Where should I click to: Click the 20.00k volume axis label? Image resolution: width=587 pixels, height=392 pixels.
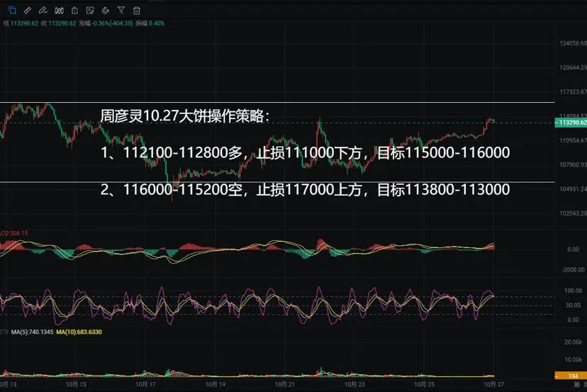573,342
